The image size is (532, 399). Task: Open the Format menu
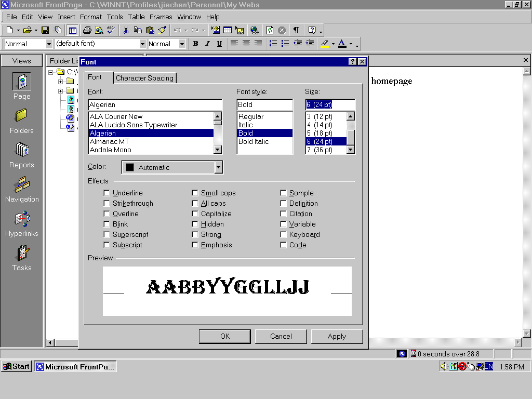click(91, 17)
